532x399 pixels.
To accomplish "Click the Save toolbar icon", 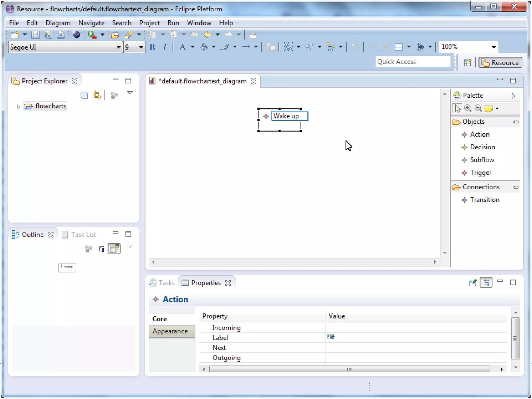I will [35, 35].
